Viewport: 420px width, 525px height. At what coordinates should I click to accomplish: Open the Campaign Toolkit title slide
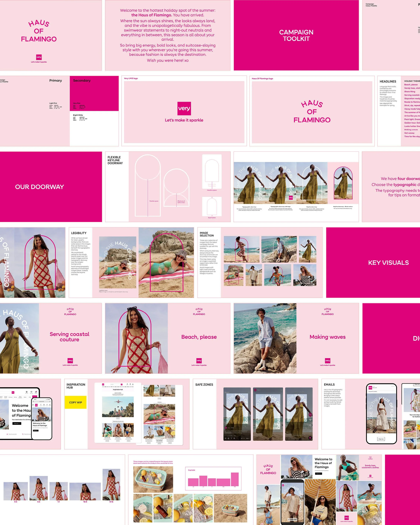296,35
